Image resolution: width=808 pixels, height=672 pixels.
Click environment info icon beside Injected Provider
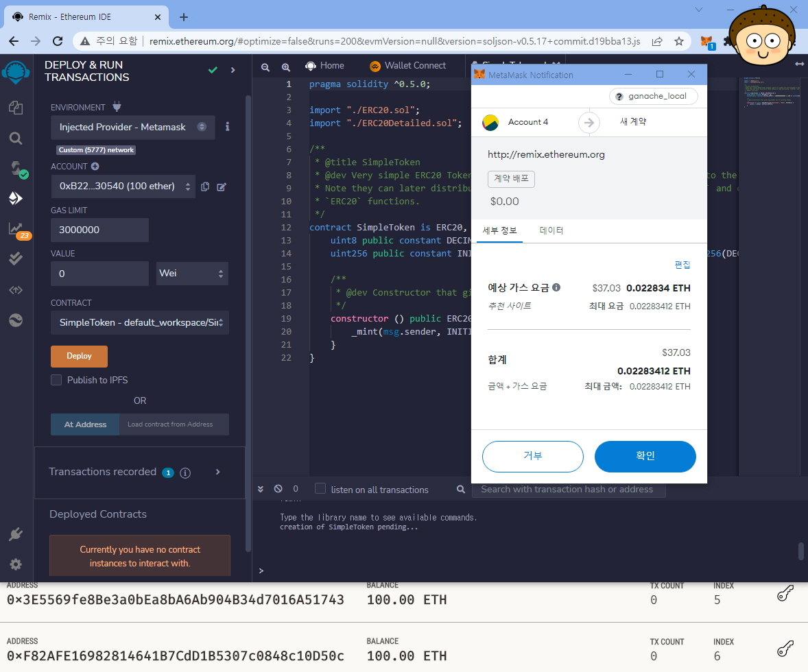[227, 127]
